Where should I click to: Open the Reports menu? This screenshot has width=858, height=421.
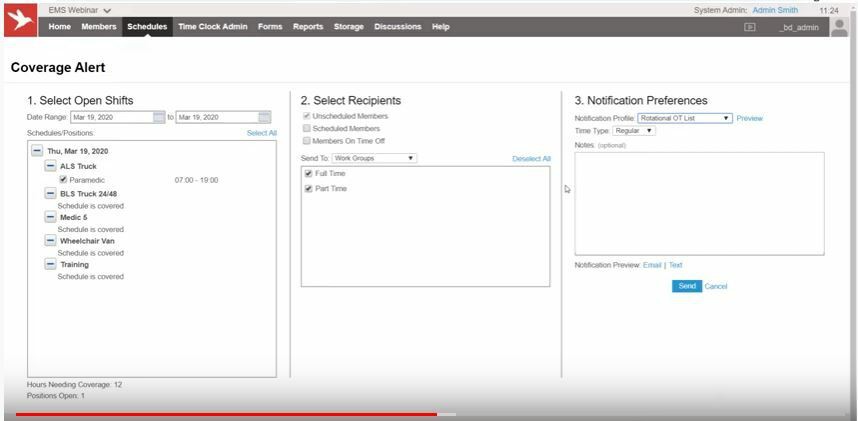(308, 27)
